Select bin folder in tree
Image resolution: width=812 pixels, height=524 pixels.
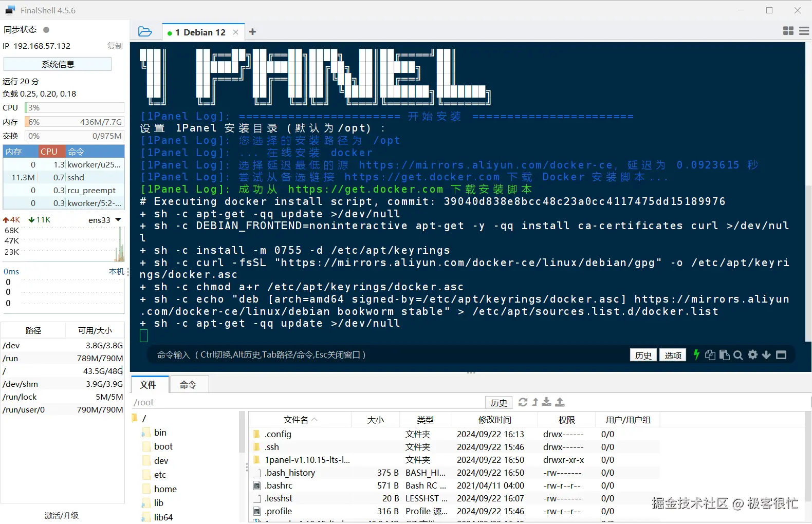coord(154,433)
